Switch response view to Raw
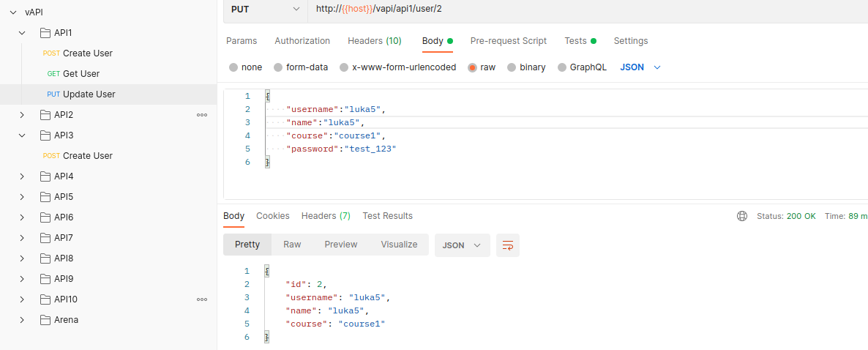The height and width of the screenshot is (350, 868). click(292, 245)
